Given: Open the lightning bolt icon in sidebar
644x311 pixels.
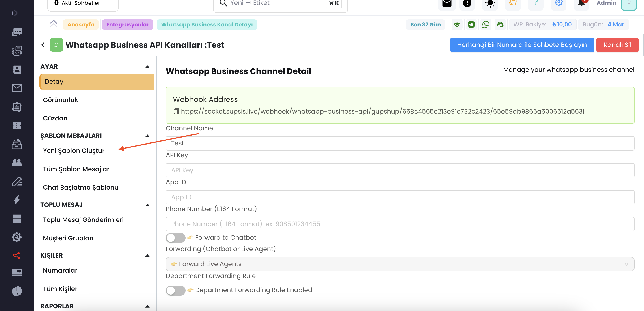Looking at the screenshot, I should (17, 200).
